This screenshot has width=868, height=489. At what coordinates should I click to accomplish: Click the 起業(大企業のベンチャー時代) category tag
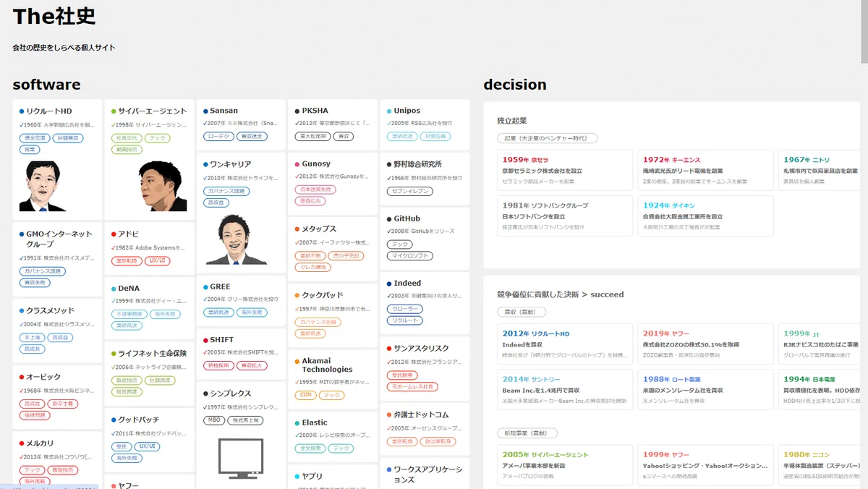point(547,138)
